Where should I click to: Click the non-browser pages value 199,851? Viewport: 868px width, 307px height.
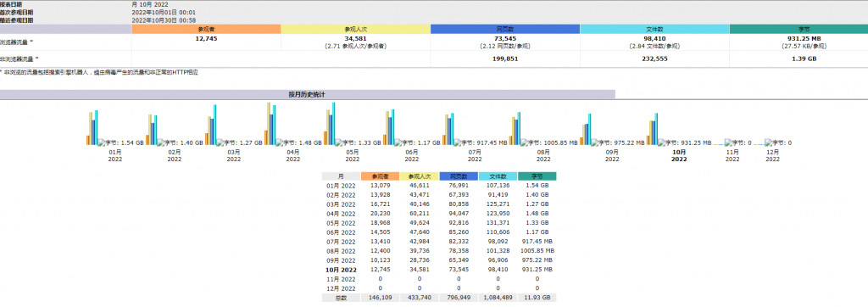coord(505,59)
